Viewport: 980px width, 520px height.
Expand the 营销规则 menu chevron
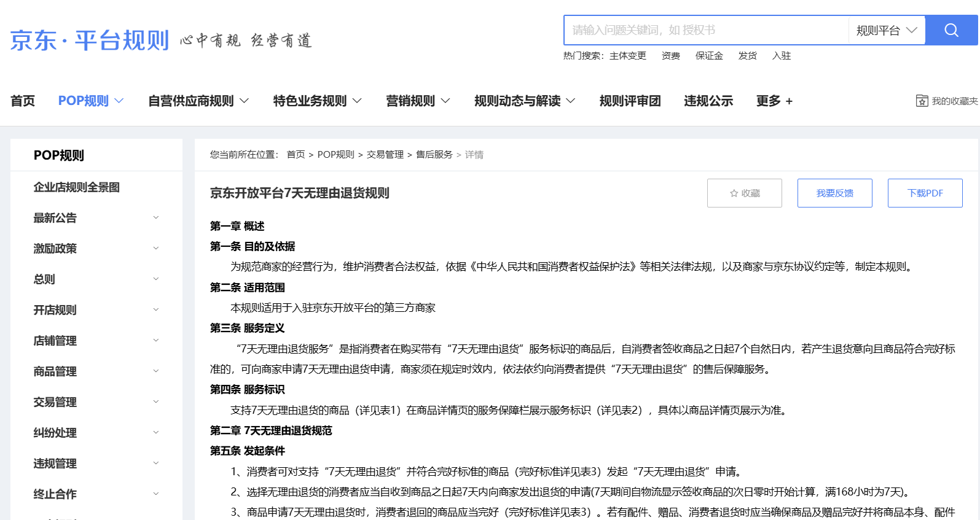(x=445, y=101)
